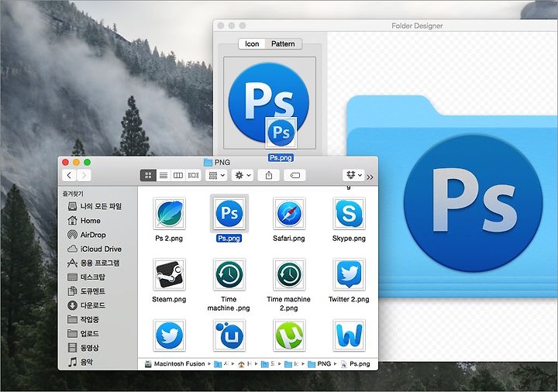Click the Edit Tags button
This screenshot has width=558, height=392.
[x=295, y=175]
